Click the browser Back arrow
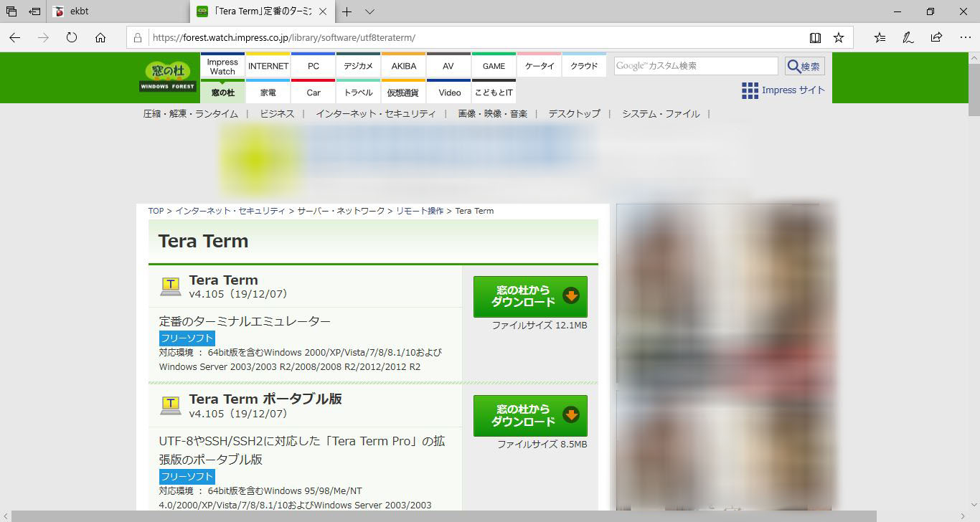The image size is (980, 522). (x=15, y=37)
